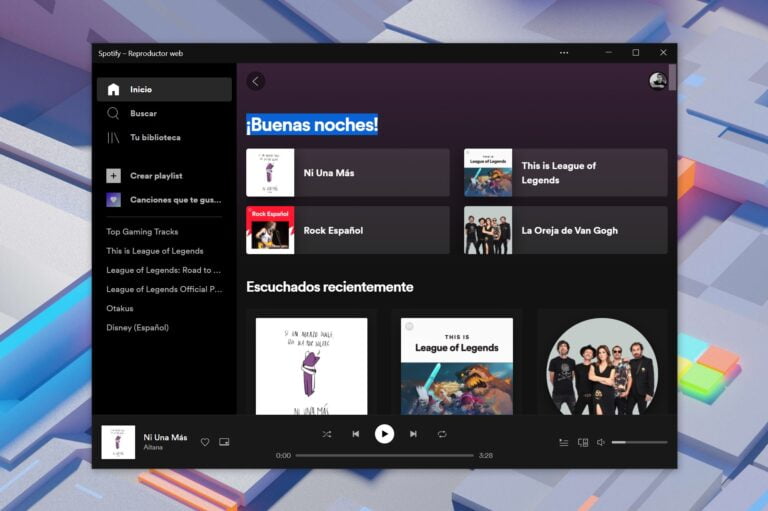
Task: Open This is League of Legends sidebar playlist
Action: 155,250
